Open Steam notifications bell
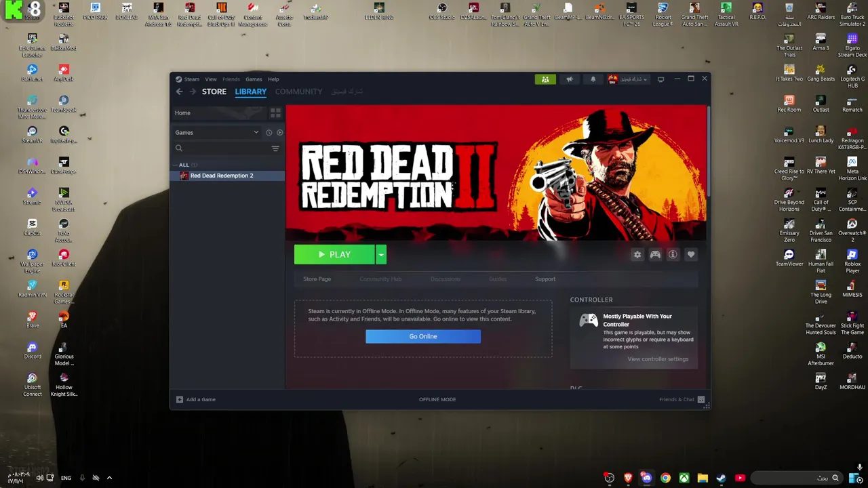Screen dimensions: 868x488 (593, 79)
